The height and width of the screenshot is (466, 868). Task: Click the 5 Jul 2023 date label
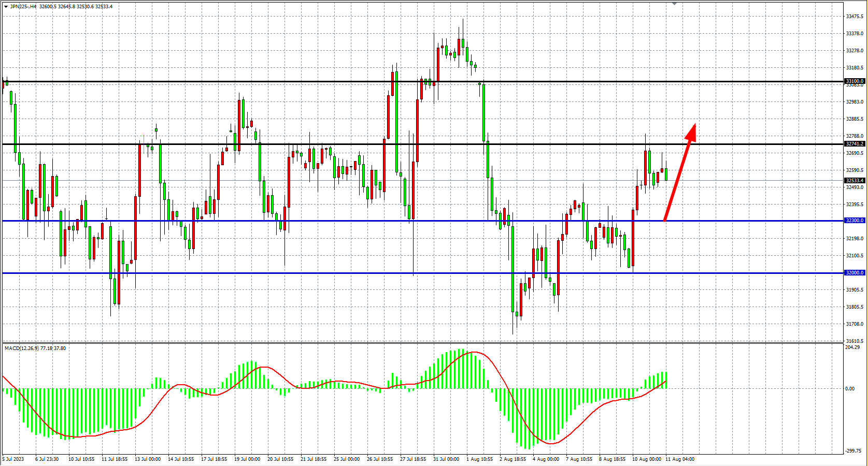click(13, 459)
